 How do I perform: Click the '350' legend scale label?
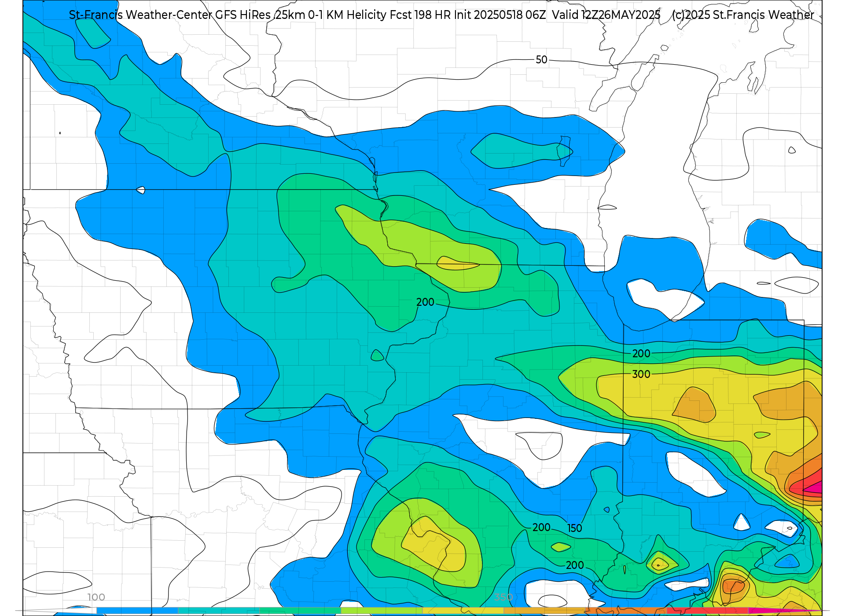click(x=503, y=597)
